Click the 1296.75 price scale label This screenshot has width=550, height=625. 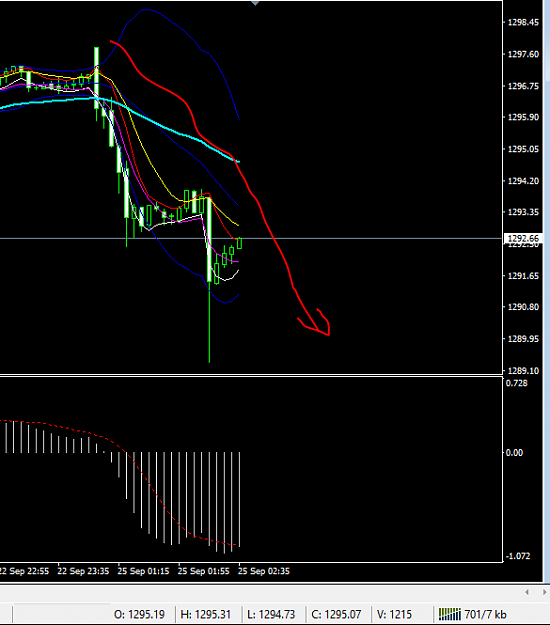[x=523, y=86]
